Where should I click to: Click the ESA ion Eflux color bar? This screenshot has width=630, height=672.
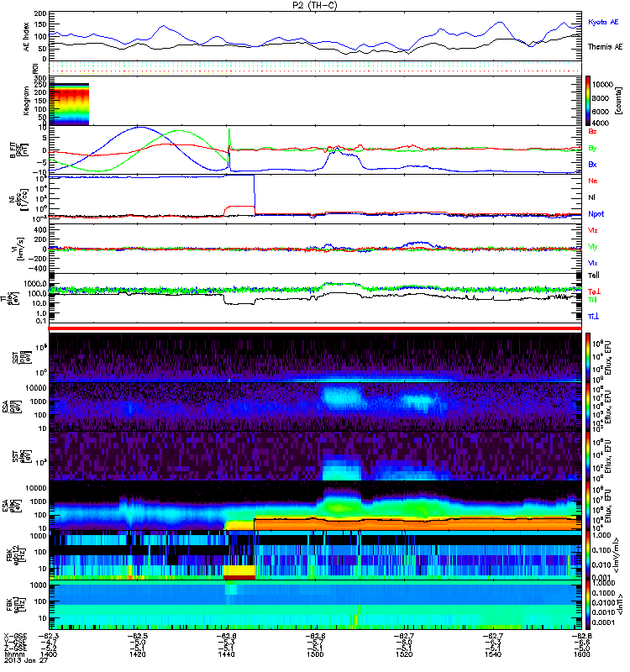[588, 407]
